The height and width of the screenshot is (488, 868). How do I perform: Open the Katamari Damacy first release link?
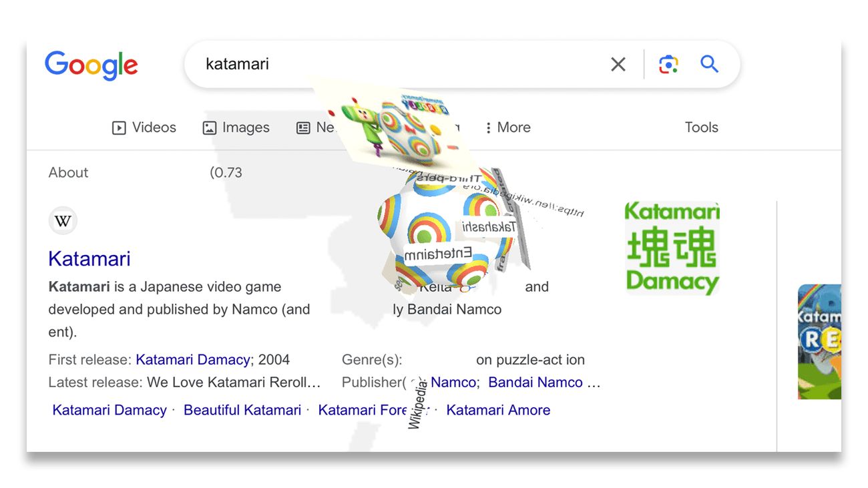click(x=193, y=359)
